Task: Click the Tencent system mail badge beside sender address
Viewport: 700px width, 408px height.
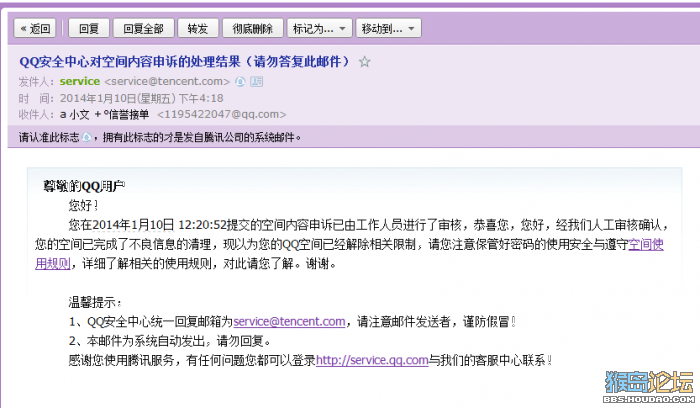Action: (x=240, y=81)
